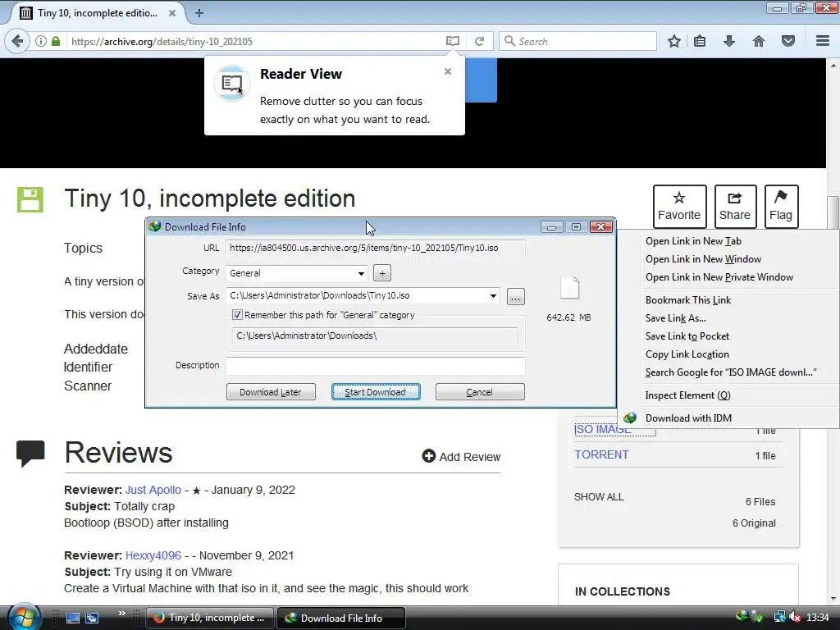Select Inspect Element from context menu

click(x=688, y=395)
